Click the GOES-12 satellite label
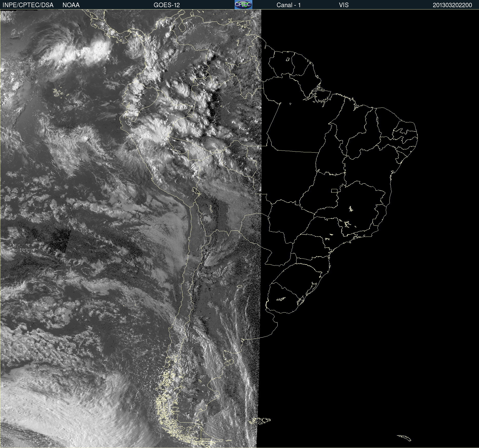 point(167,5)
